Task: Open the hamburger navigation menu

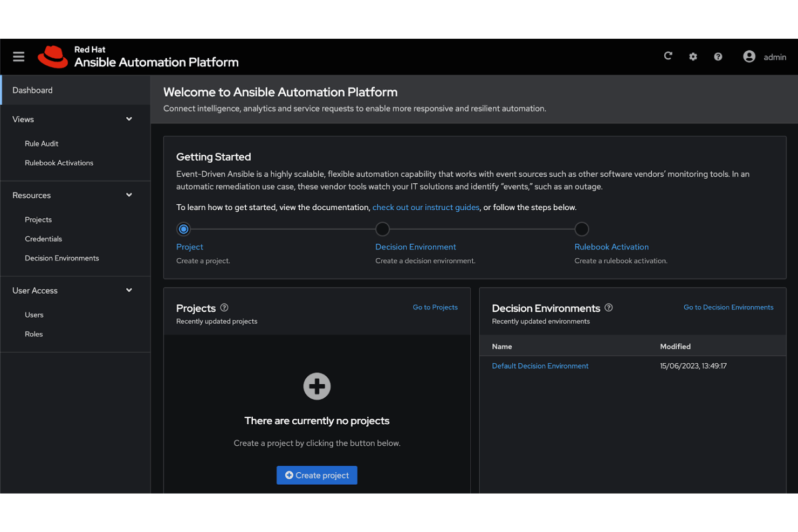Action: coord(19,57)
